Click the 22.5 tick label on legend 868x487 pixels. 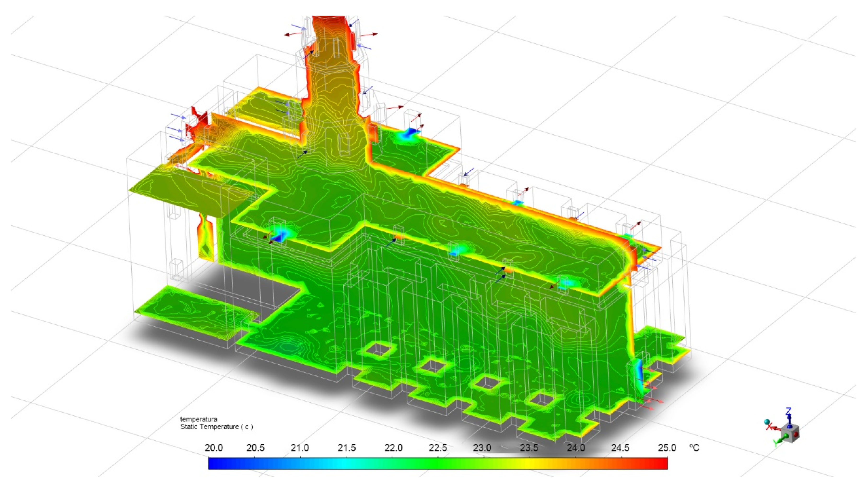click(438, 448)
